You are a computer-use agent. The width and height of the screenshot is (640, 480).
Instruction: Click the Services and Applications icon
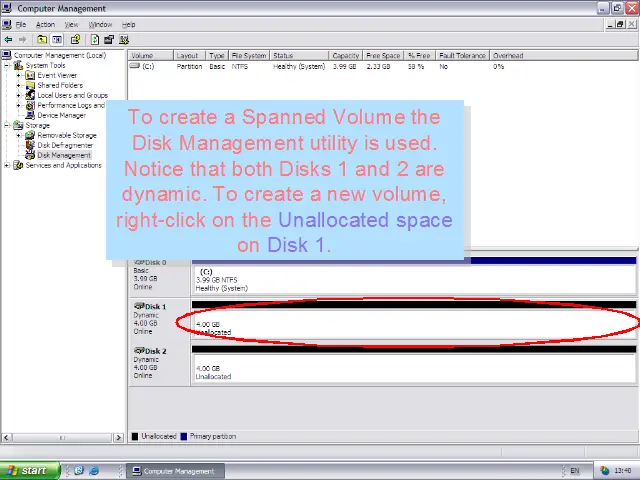18,165
